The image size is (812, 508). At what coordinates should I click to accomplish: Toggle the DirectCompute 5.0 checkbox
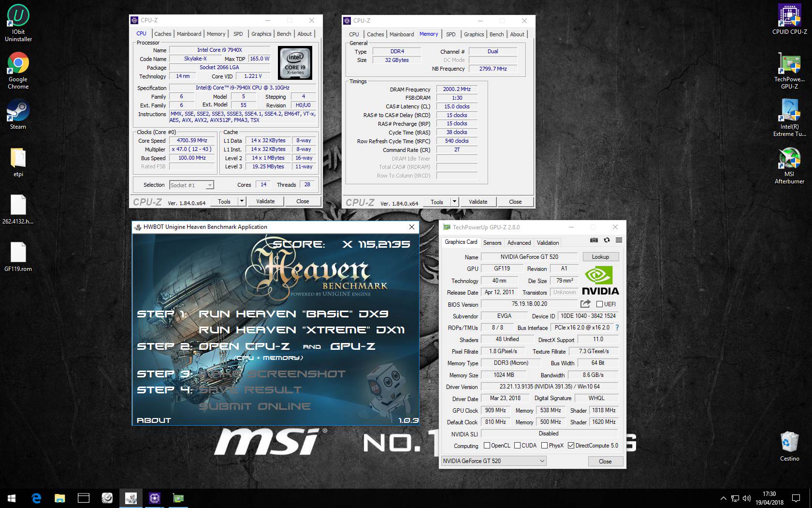coord(571,446)
